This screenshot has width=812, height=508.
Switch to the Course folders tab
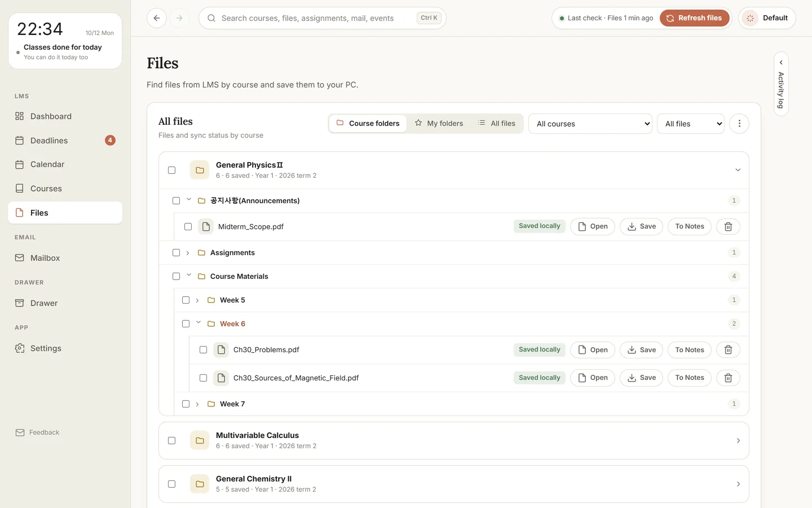coord(368,124)
